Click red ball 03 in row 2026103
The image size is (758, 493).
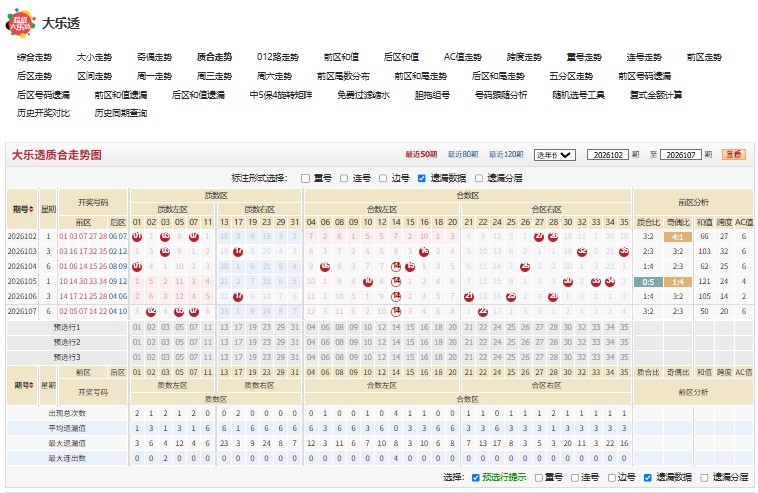(x=165, y=252)
